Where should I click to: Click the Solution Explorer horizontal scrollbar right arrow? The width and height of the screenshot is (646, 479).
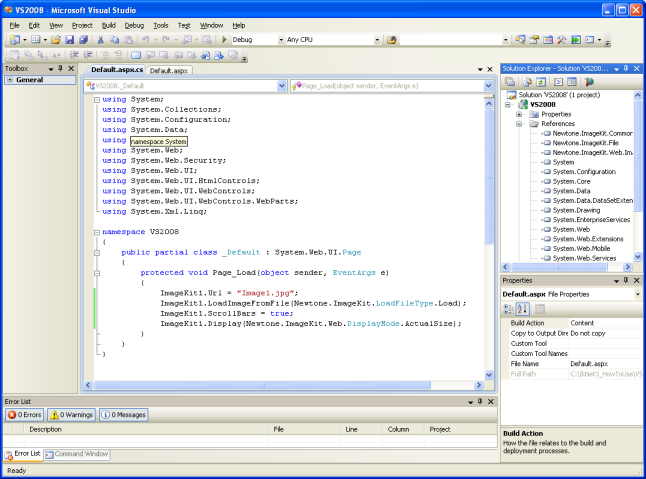(x=627, y=267)
